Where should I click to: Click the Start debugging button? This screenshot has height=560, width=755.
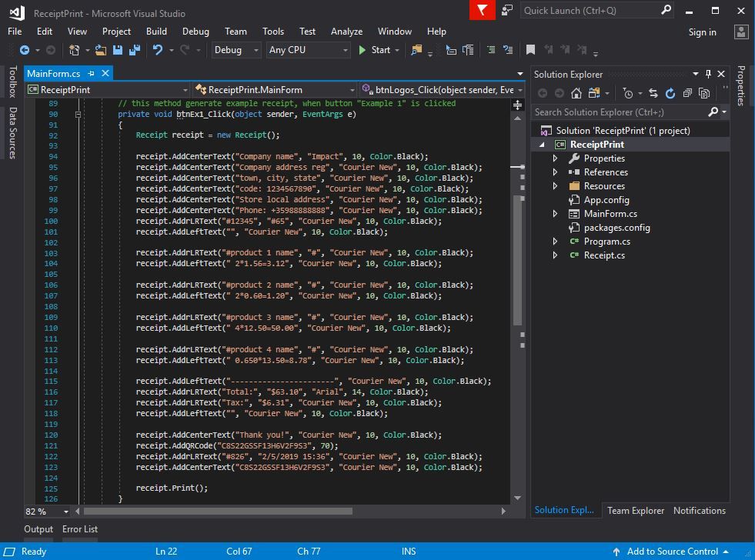[x=374, y=50]
